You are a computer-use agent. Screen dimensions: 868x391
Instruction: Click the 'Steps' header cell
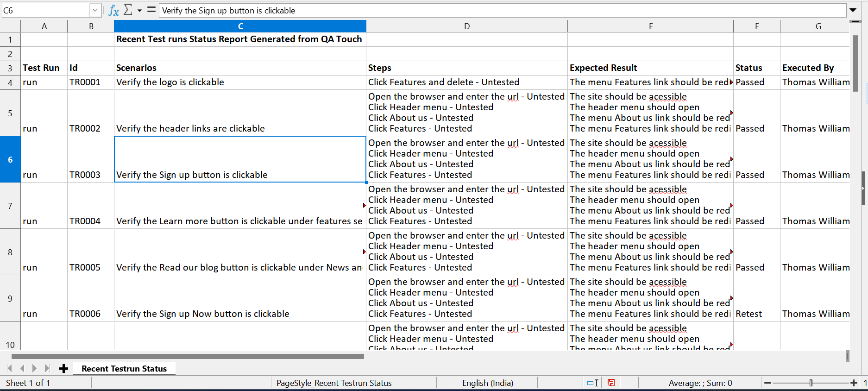click(x=467, y=68)
